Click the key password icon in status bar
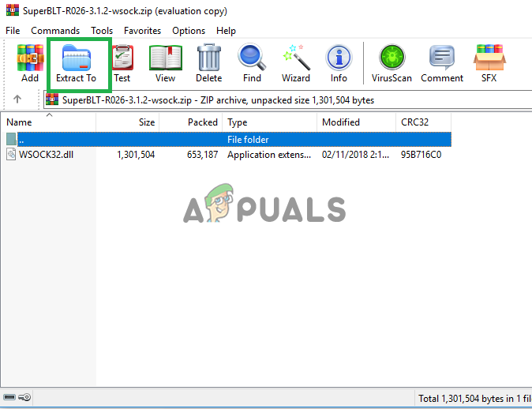This screenshot has width=532, height=409. tap(24, 397)
